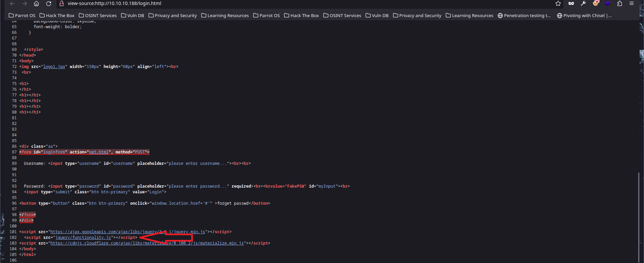Click the div class="aa" line
The width and height of the screenshot is (644, 263).
click(39, 146)
